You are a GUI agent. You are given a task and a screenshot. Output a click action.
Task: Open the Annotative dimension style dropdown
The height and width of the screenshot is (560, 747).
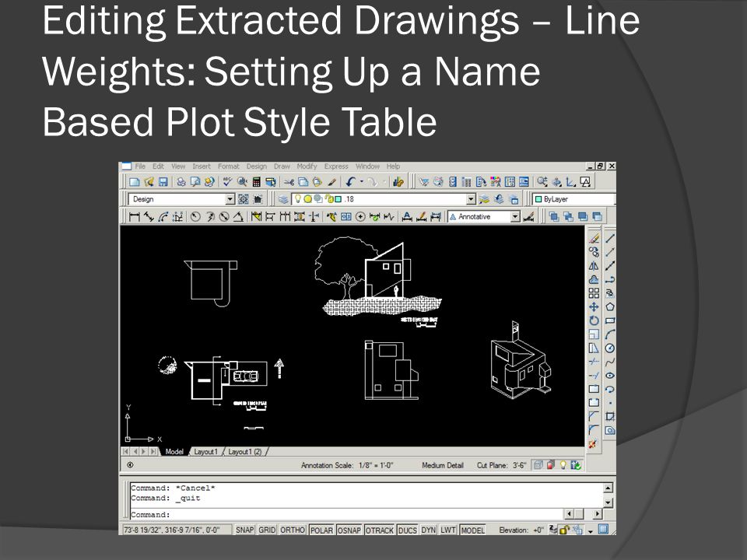(x=515, y=217)
